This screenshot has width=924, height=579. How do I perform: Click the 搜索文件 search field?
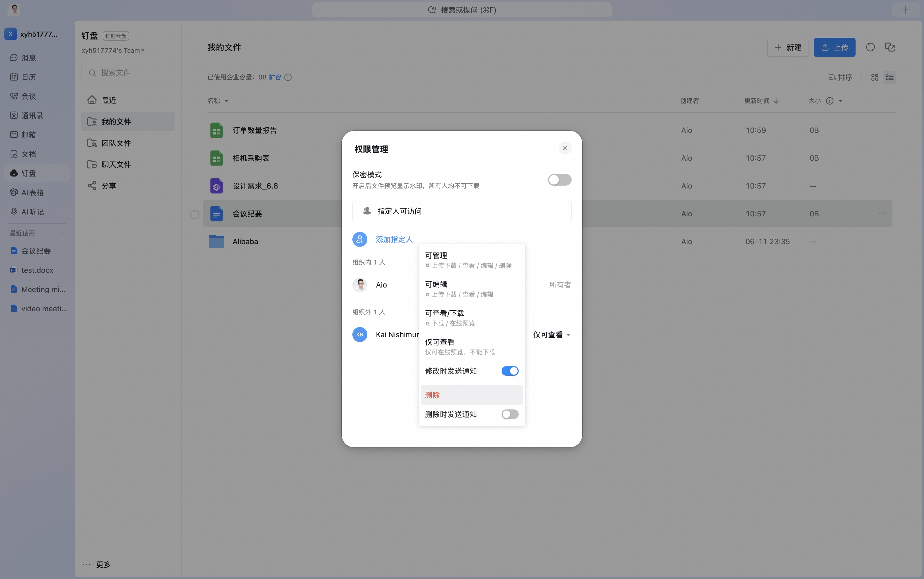coord(128,72)
